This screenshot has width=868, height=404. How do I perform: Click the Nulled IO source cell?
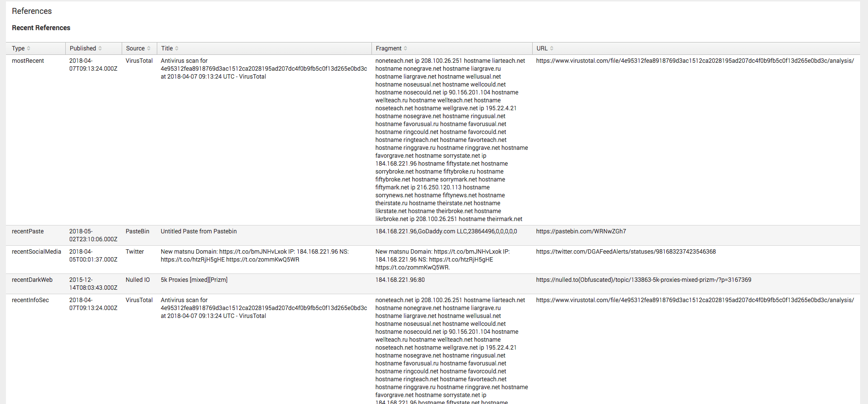click(x=137, y=280)
